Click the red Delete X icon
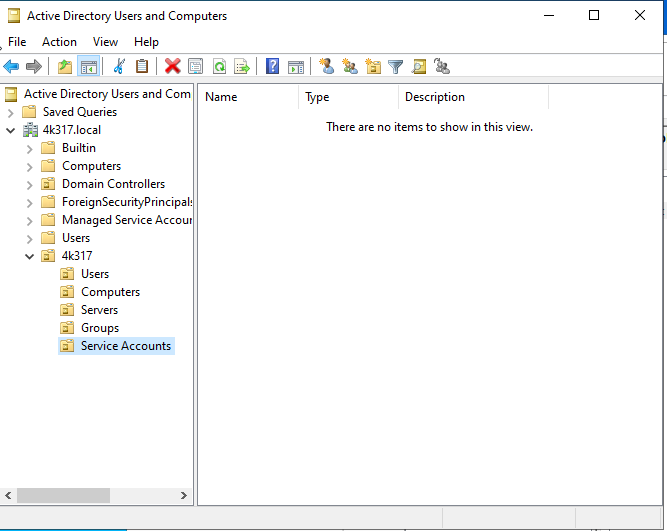 tap(172, 67)
